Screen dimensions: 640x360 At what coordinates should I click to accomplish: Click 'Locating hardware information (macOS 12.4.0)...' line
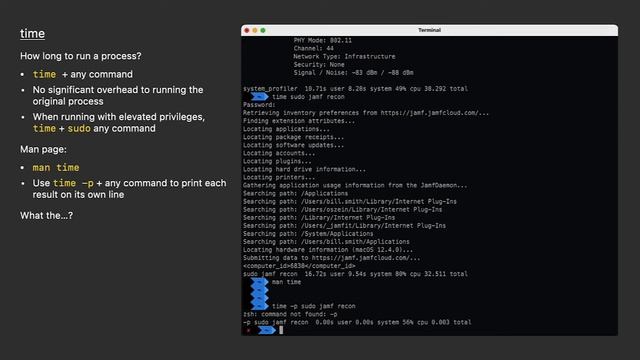(328, 250)
